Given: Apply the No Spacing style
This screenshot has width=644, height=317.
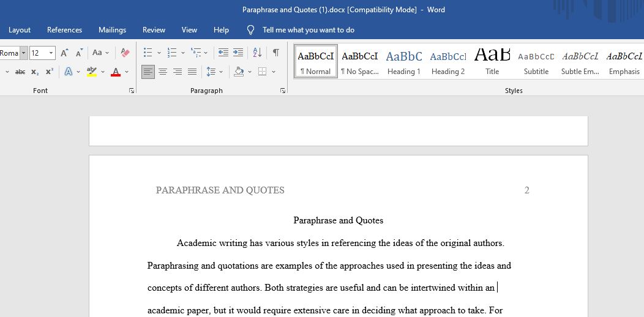Looking at the screenshot, I should [360, 61].
